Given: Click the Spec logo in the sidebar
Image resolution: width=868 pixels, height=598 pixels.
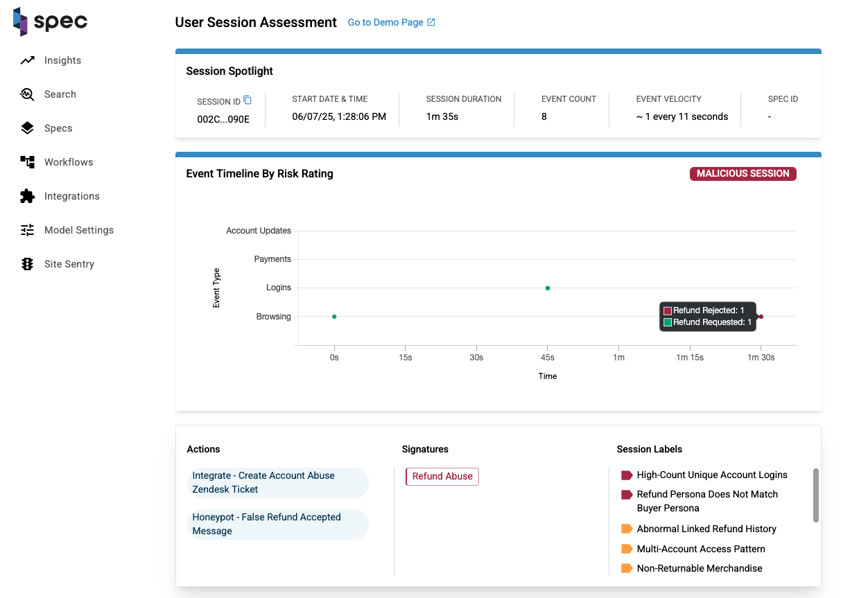Looking at the screenshot, I should click(50, 21).
